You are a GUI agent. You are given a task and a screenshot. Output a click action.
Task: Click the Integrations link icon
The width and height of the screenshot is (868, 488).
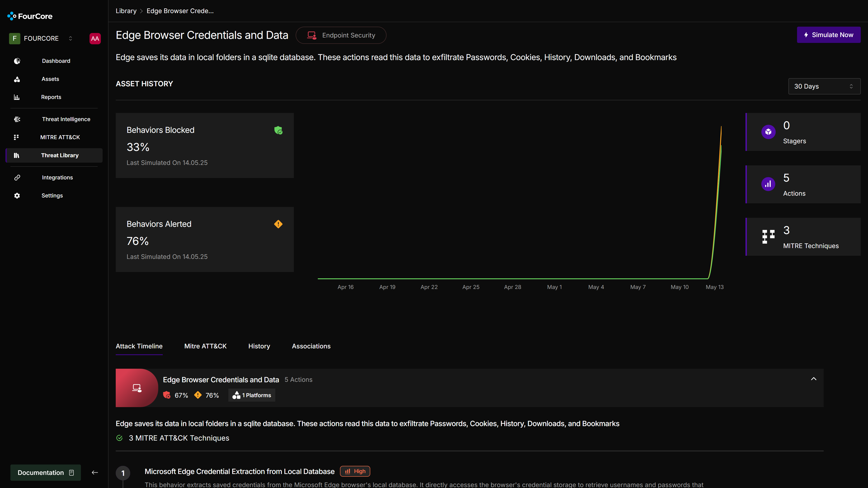pyautogui.click(x=17, y=178)
